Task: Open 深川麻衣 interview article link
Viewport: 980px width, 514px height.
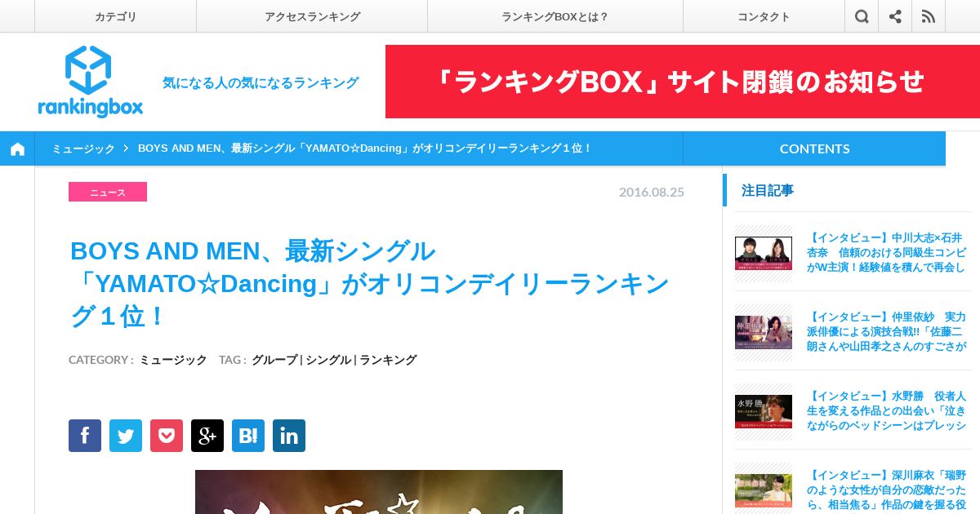Action: click(x=886, y=490)
